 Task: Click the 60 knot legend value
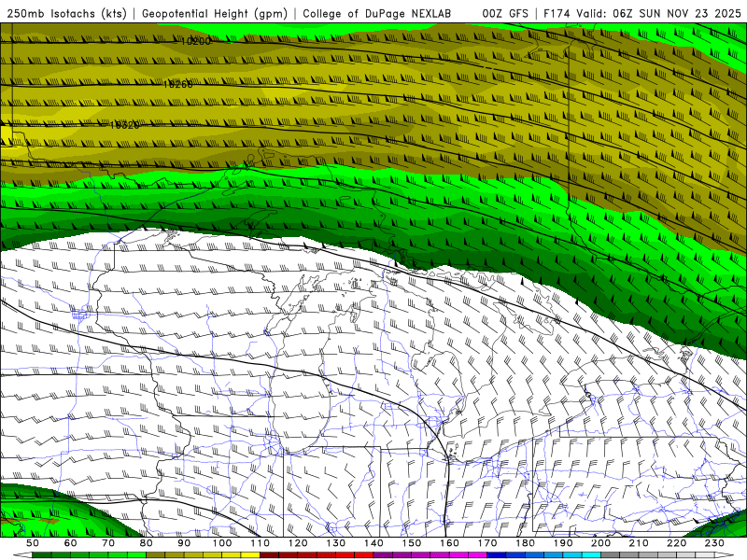point(70,543)
